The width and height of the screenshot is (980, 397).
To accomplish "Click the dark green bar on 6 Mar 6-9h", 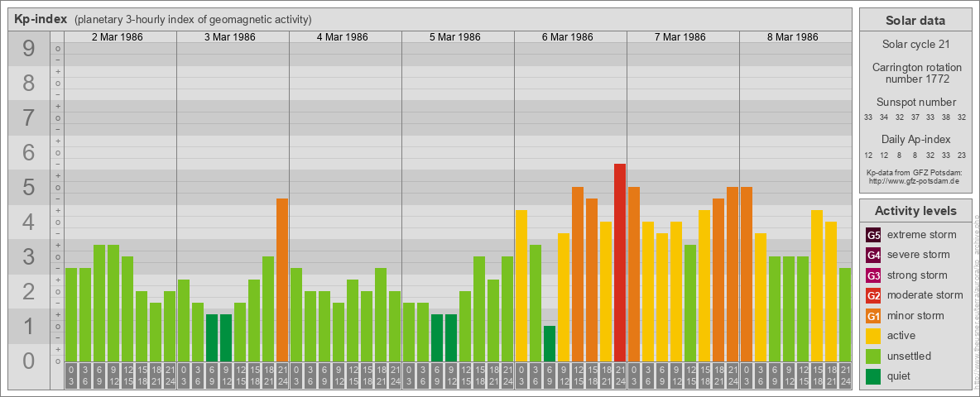I will 550,343.
